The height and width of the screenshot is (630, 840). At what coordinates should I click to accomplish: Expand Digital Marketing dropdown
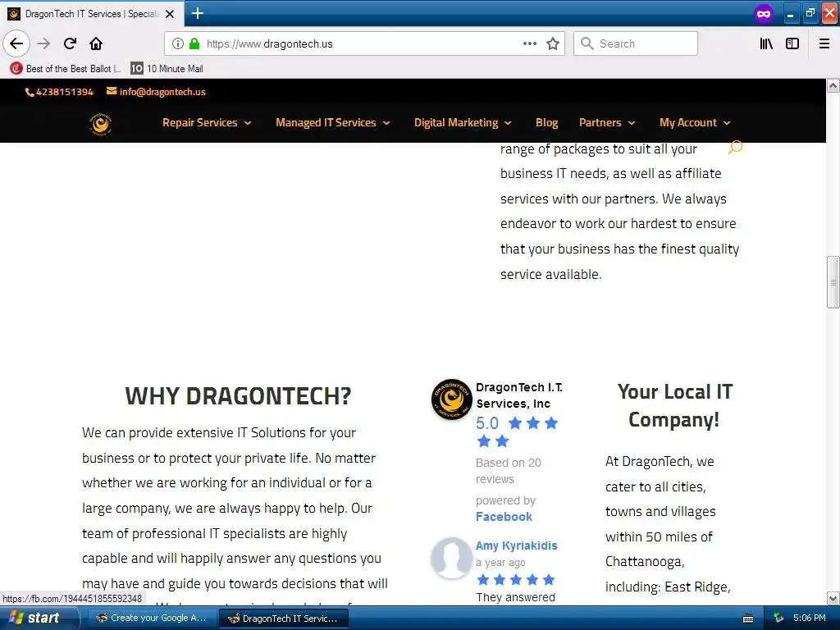click(x=463, y=123)
